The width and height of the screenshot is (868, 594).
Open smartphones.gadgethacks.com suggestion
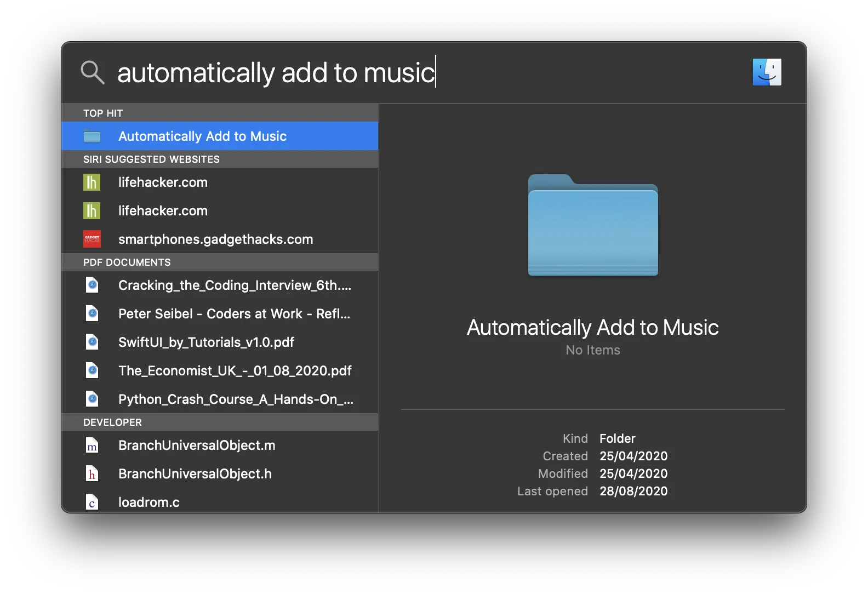(x=220, y=239)
